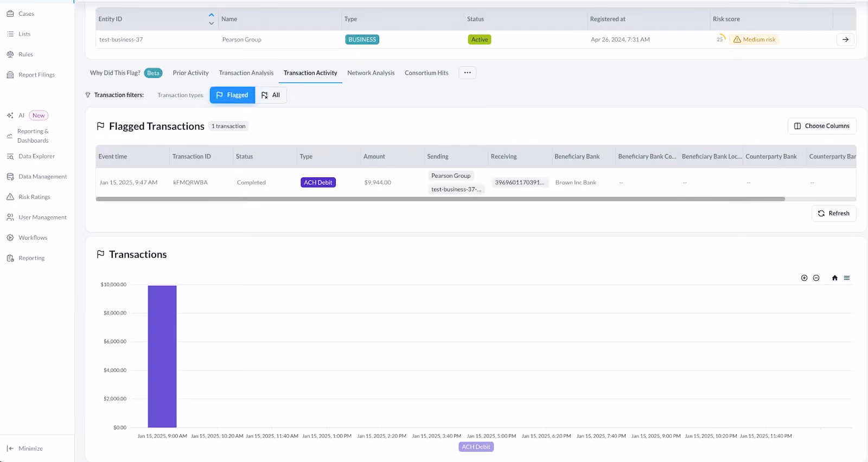Click the 1 transaction count badge
Screen dimensions: 868x462
coord(228,126)
